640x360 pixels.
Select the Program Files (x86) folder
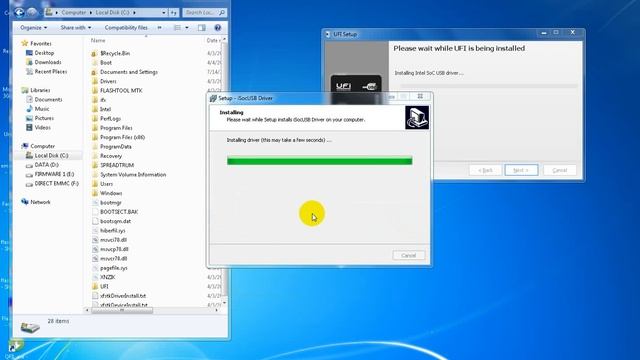(x=122, y=137)
